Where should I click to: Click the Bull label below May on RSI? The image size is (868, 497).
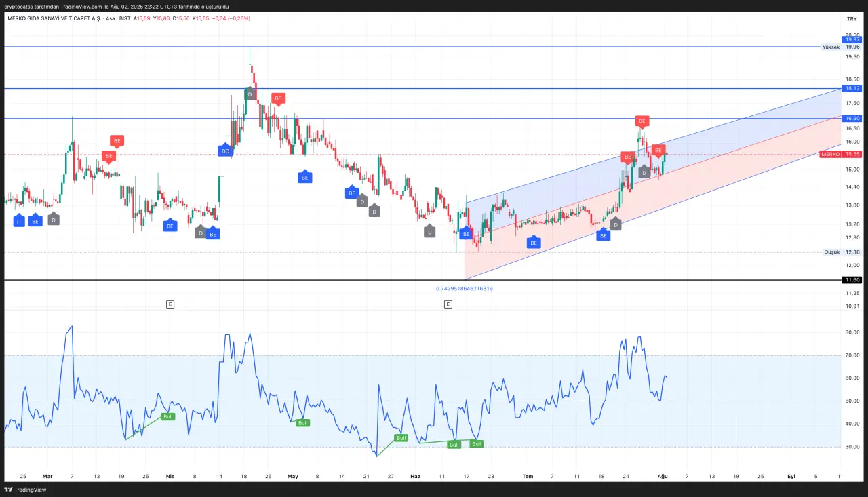pyautogui.click(x=302, y=422)
